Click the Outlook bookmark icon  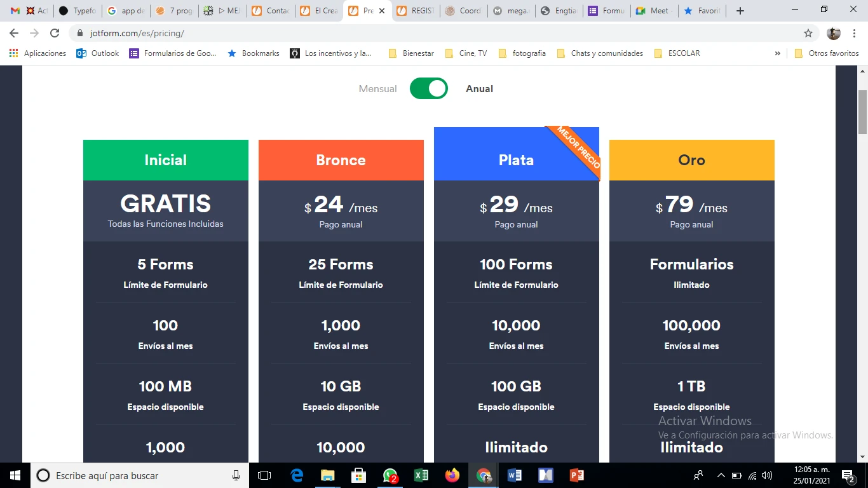[x=81, y=53]
